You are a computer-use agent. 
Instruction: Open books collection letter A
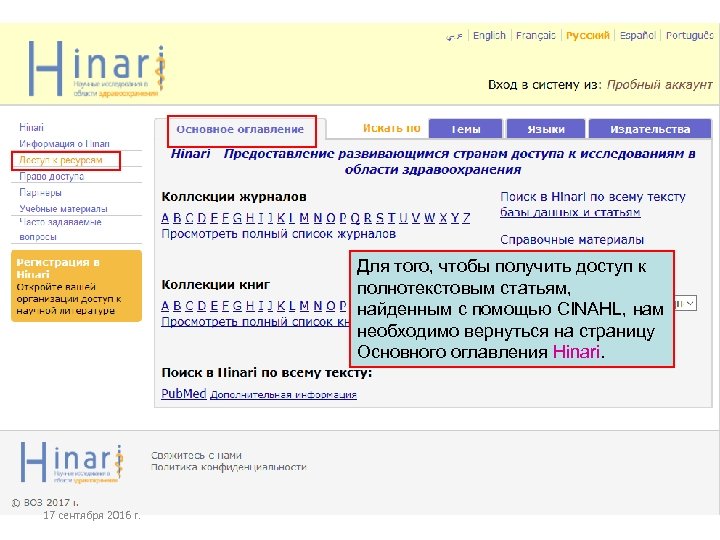pyautogui.click(x=165, y=306)
